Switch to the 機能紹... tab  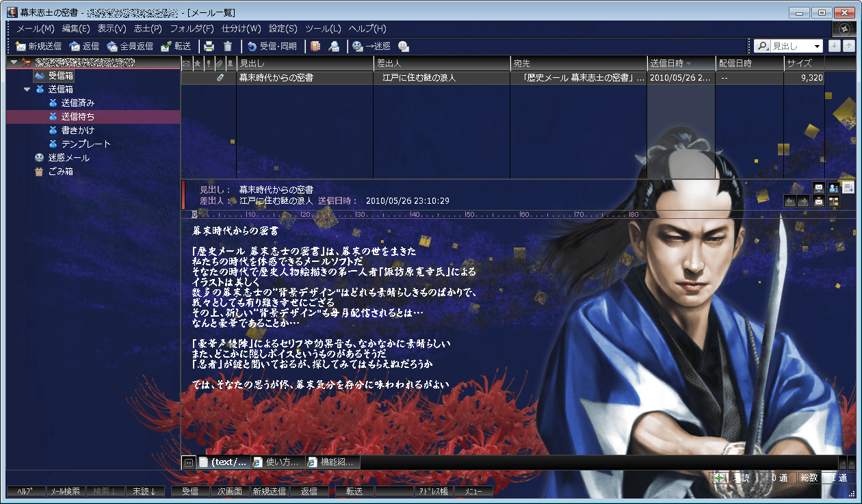coord(333,462)
